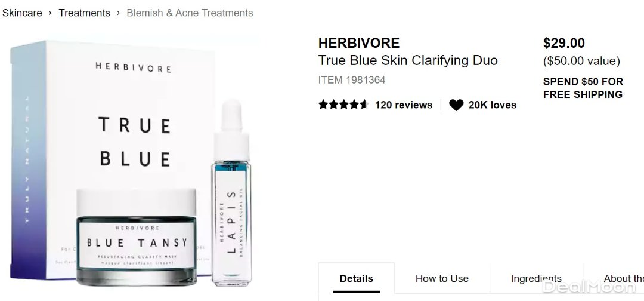View the 120 reviews link
This screenshot has height=301, width=644.
tap(404, 105)
